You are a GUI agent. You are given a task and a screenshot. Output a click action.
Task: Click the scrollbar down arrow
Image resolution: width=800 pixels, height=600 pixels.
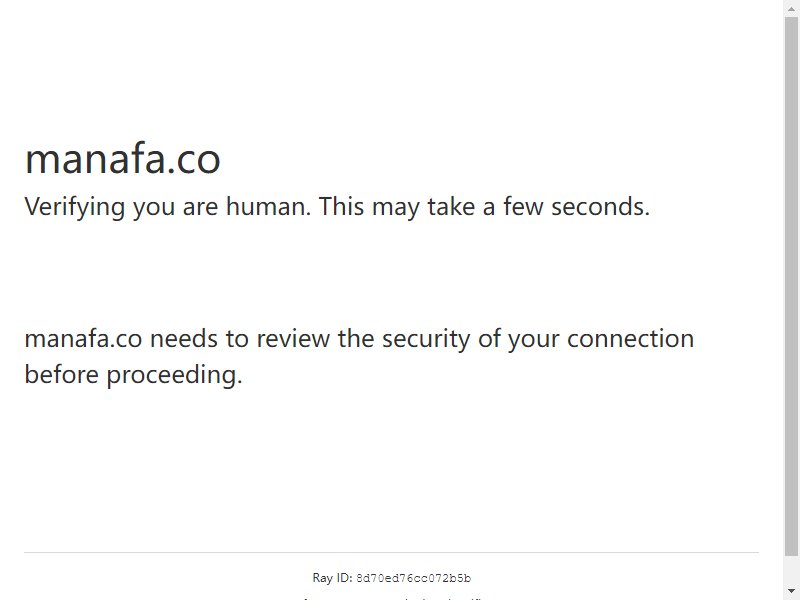(791, 590)
